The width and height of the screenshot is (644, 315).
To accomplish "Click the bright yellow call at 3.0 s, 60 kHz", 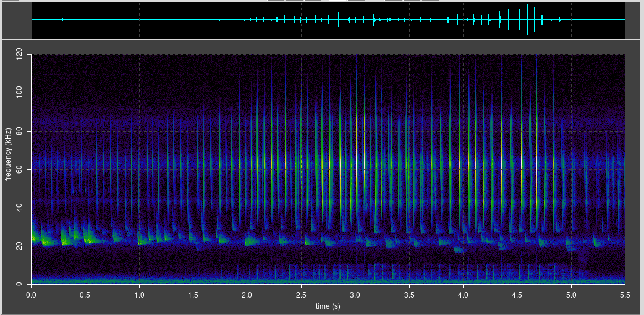I will 355,170.
